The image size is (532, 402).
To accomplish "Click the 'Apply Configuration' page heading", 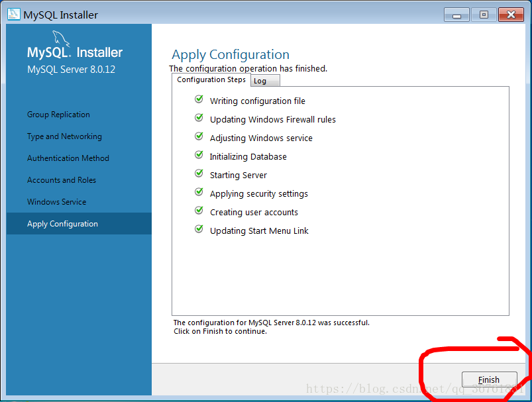I will pyautogui.click(x=231, y=54).
